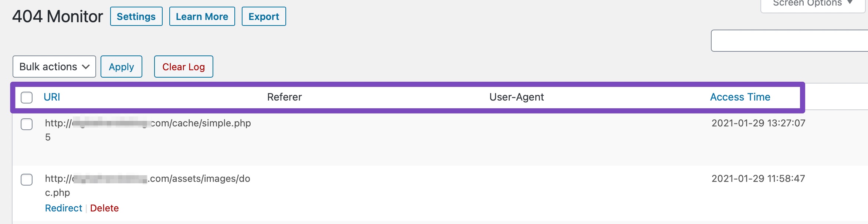The height and width of the screenshot is (224, 868).
Task: Clear Log of 404 errors
Action: pos(183,67)
